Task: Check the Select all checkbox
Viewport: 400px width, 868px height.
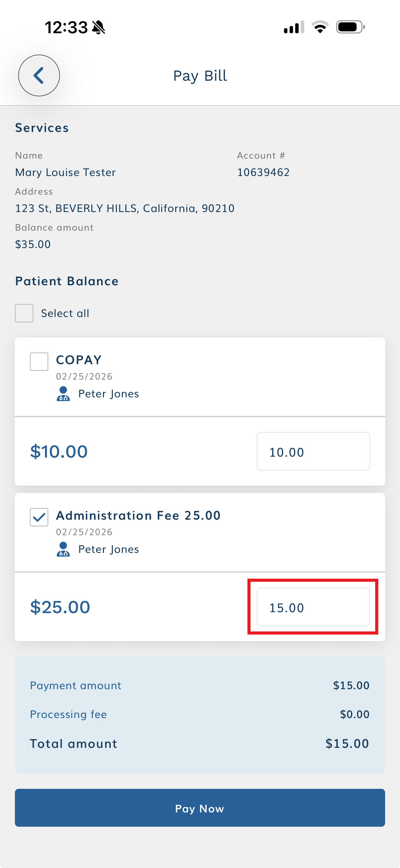Action: [24, 313]
